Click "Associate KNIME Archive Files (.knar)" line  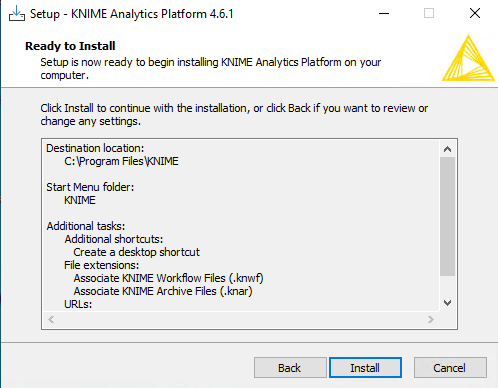coord(163,291)
